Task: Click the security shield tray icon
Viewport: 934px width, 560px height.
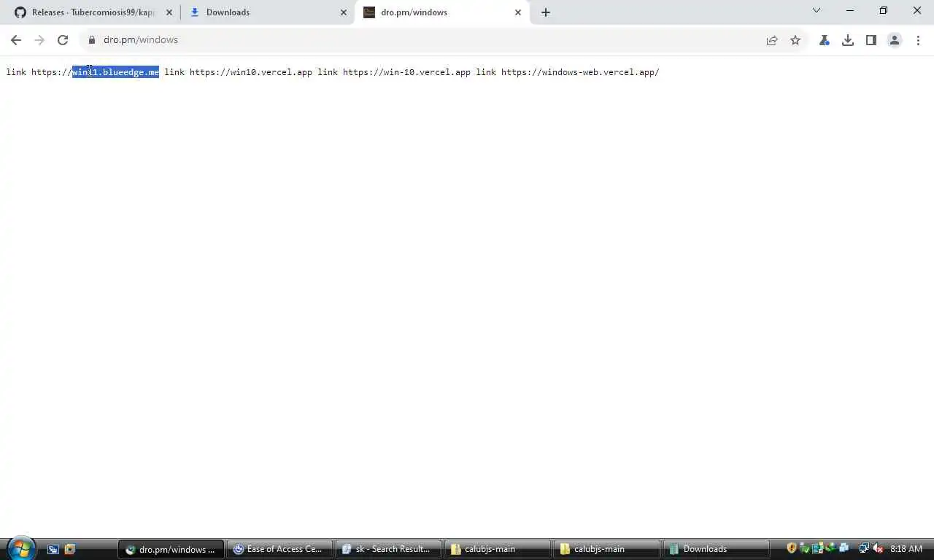Action: coord(792,548)
